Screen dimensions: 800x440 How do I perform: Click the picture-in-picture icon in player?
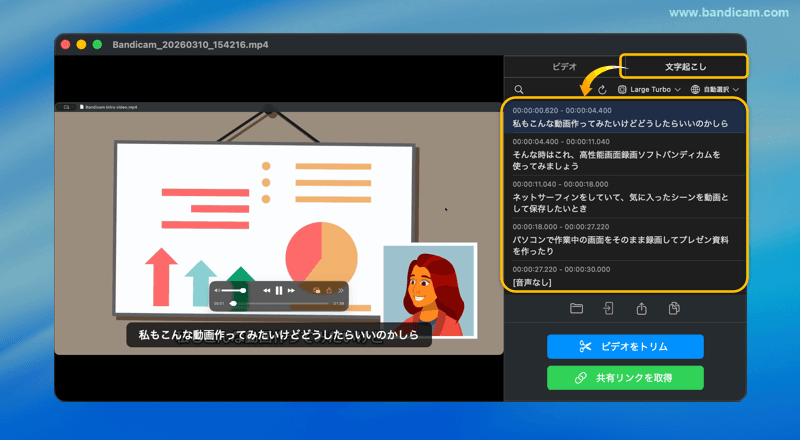[316, 290]
